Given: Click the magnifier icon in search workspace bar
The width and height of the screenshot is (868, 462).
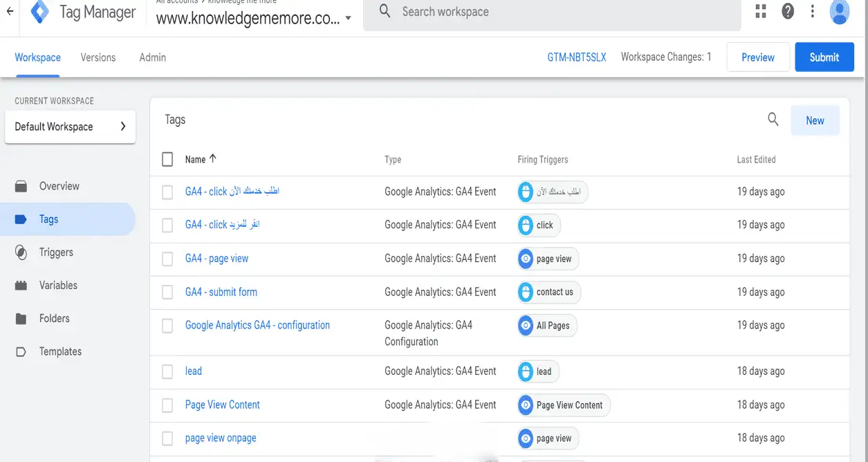Looking at the screenshot, I should click(386, 12).
